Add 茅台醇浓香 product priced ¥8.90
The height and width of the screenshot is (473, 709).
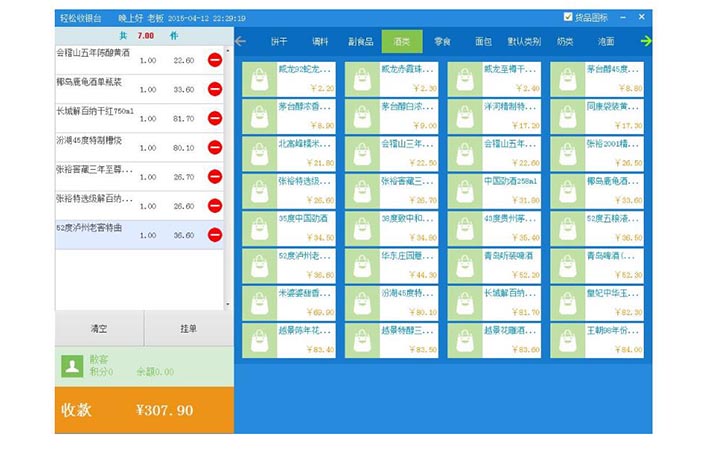(289, 117)
